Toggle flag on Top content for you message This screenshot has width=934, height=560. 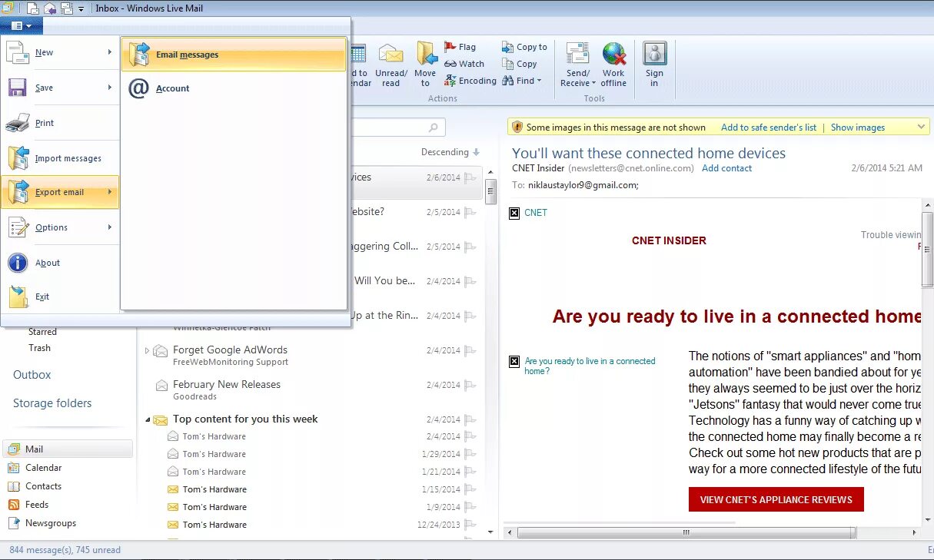470,419
